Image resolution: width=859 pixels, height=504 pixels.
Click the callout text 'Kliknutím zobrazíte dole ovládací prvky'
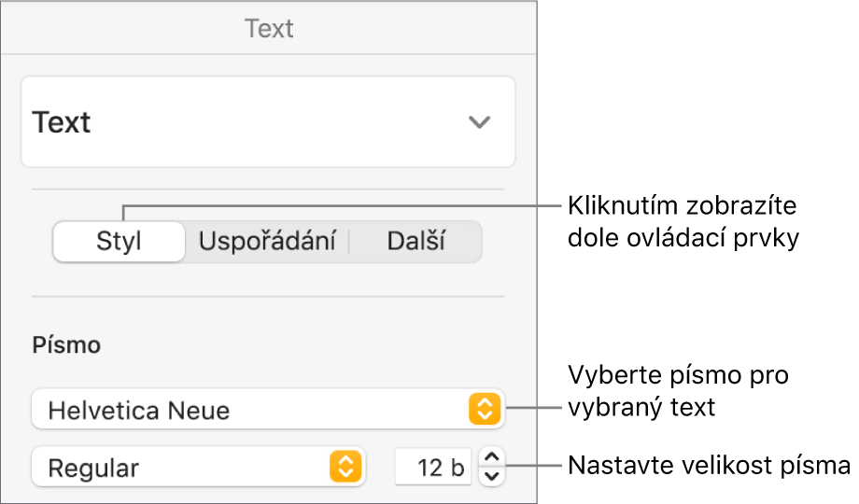[682, 221]
